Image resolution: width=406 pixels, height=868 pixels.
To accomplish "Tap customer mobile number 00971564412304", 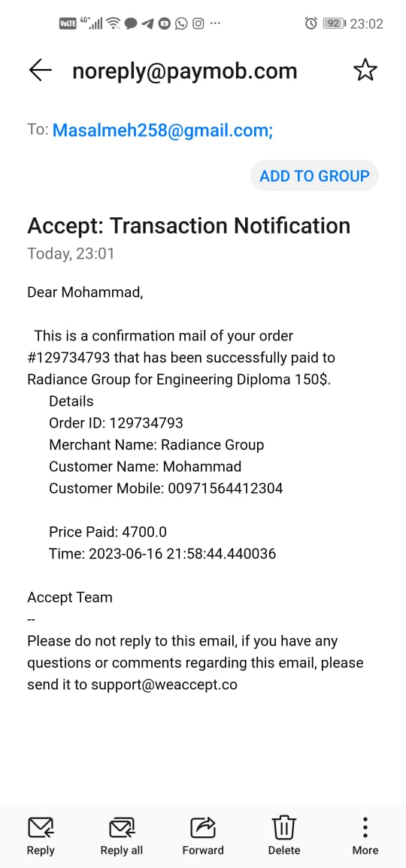I will [224, 488].
